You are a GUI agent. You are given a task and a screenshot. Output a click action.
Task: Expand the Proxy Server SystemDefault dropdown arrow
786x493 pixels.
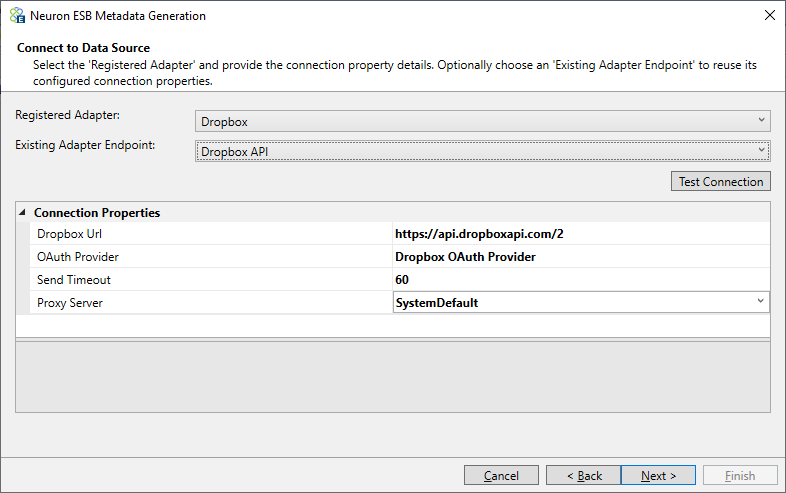coord(760,301)
